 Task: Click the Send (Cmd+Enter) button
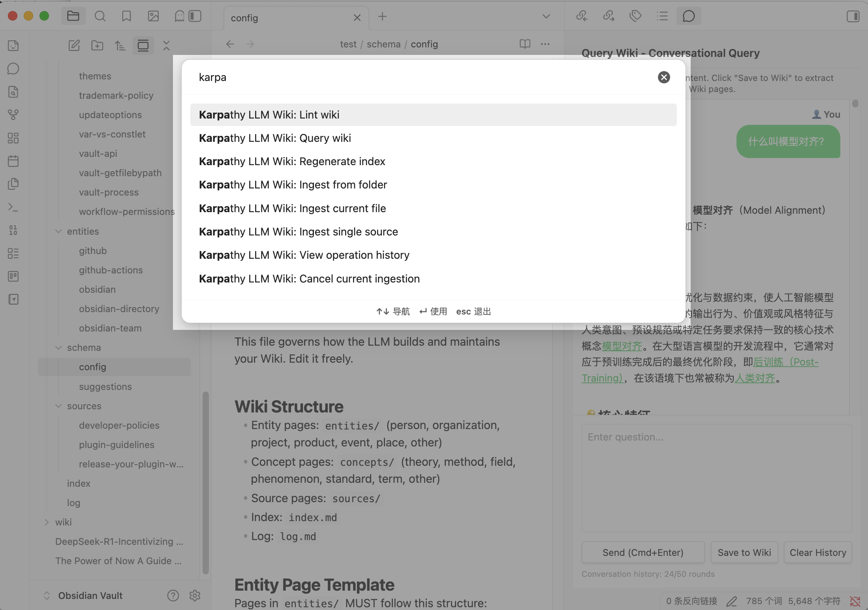tap(643, 552)
